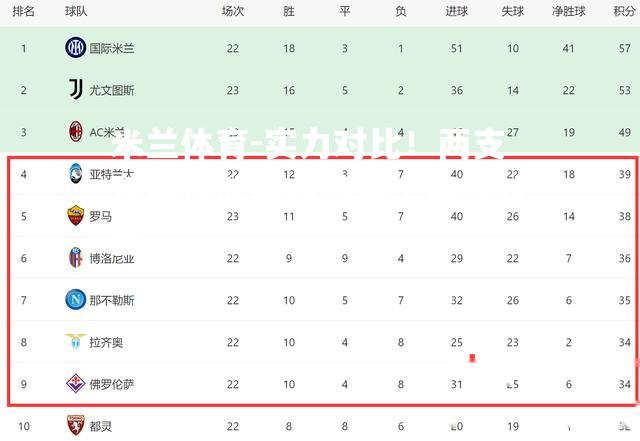This screenshot has height=441, width=640.
Task: Select the 那不勒斯 team name
Action: point(112,301)
